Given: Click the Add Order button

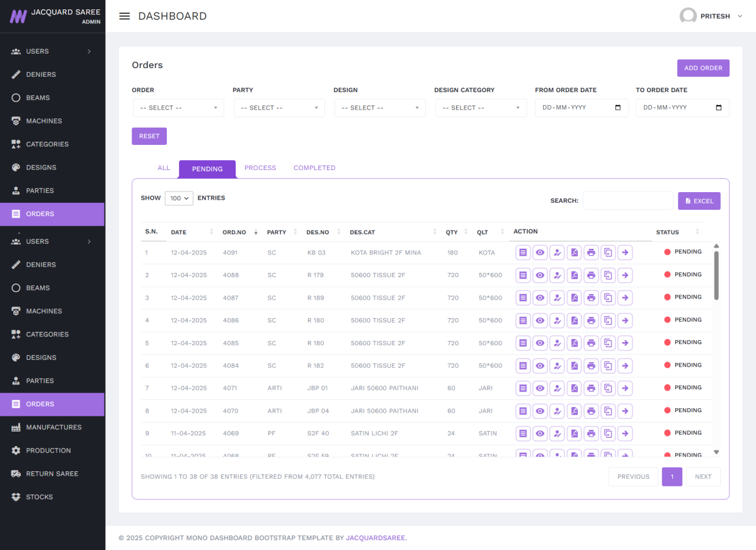Looking at the screenshot, I should pos(703,68).
